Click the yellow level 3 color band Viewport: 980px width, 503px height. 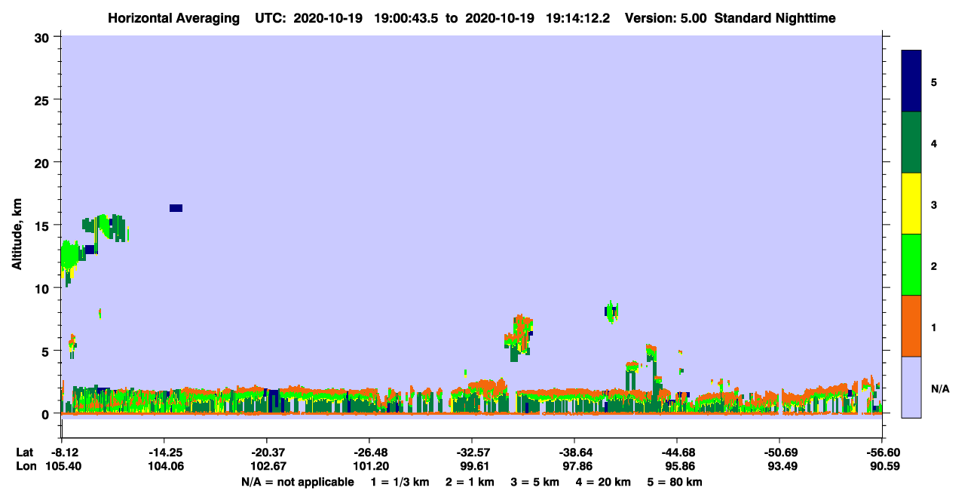pyautogui.click(x=911, y=204)
